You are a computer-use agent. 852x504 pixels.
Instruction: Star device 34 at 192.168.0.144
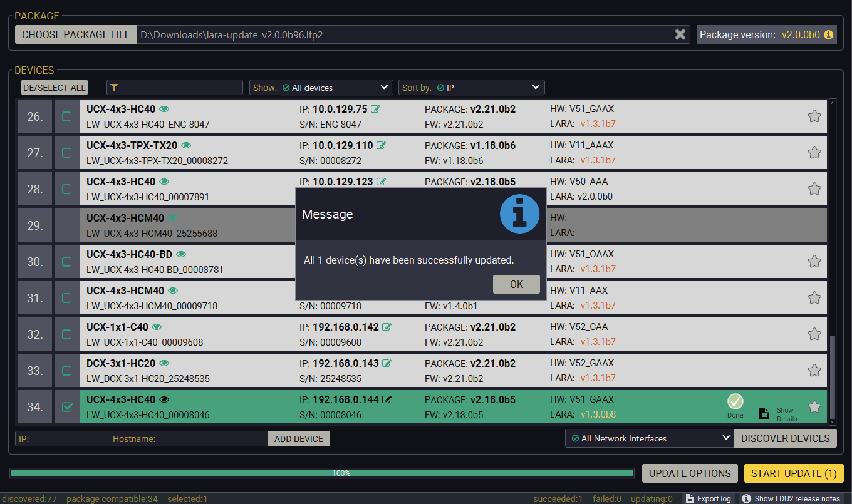point(814,406)
